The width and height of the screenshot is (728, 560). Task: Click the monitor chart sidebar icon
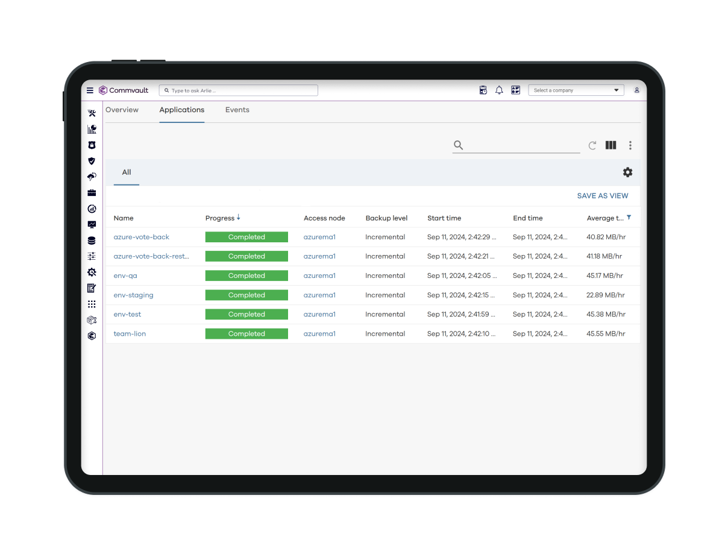(x=92, y=225)
